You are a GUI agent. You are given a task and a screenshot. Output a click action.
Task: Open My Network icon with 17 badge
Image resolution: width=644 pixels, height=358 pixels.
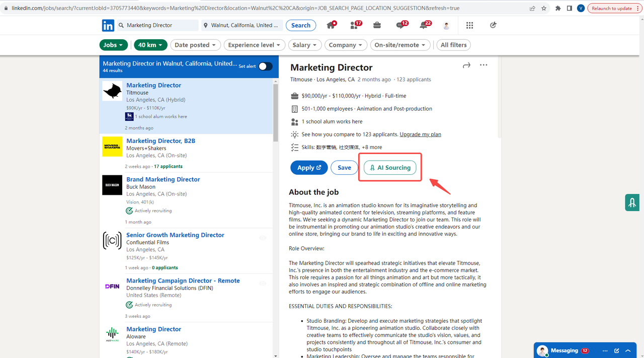(x=355, y=25)
